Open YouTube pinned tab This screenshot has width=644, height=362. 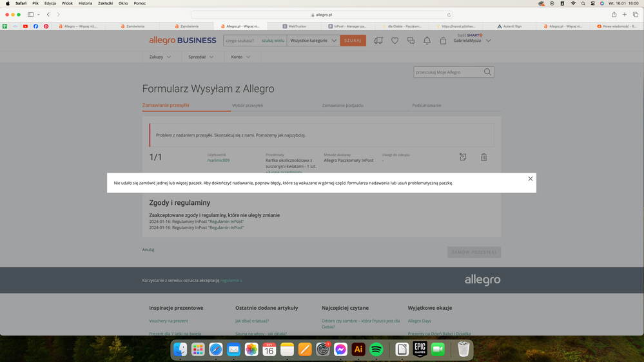[x=26, y=26]
